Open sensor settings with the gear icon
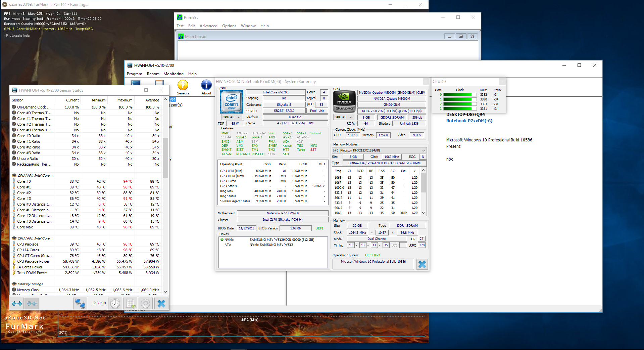This screenshot has width=644, height=350. pos(146,304)
